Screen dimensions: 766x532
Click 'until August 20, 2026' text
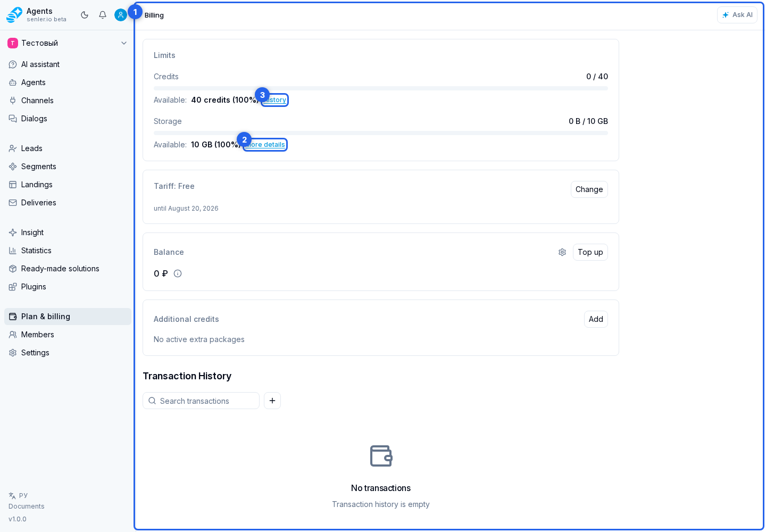pyautogui.click(x=186, y=209)
